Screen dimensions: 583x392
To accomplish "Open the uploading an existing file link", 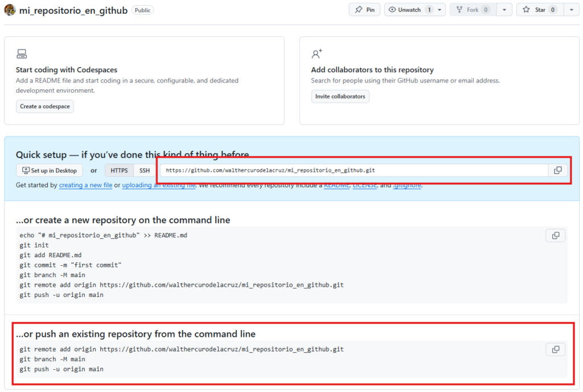I will tap(159, 185).
